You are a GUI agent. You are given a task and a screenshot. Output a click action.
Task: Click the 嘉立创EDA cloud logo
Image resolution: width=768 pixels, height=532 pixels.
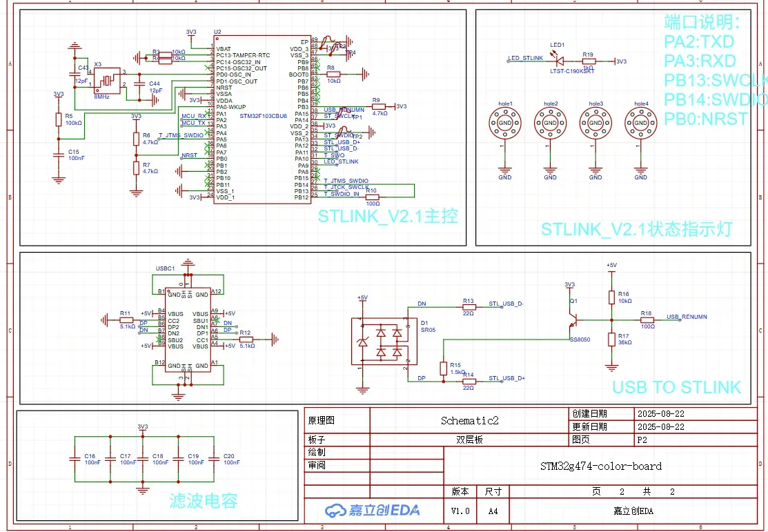click(372, 511)
